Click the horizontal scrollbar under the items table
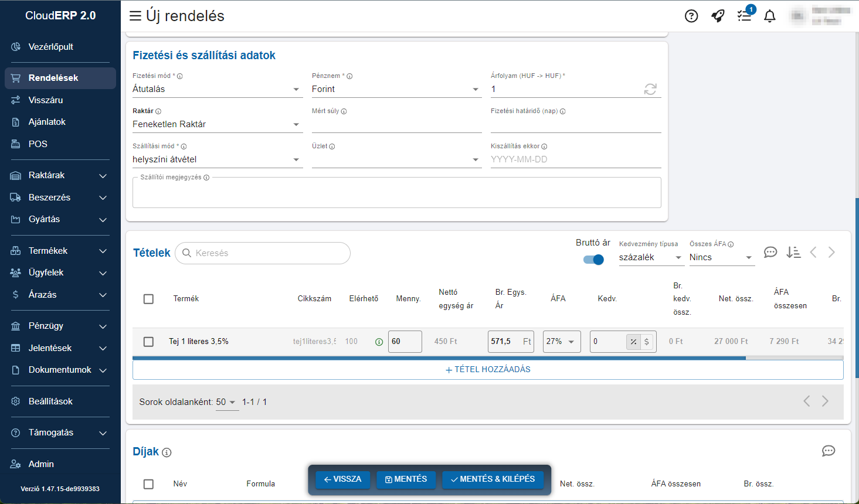Viewport: 859px width, 504px height. point(439,357)
